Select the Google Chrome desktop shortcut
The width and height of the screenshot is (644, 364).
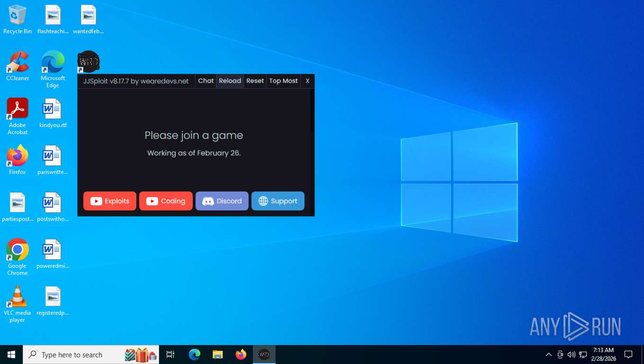pyautogui.click(x=18, y=257)
